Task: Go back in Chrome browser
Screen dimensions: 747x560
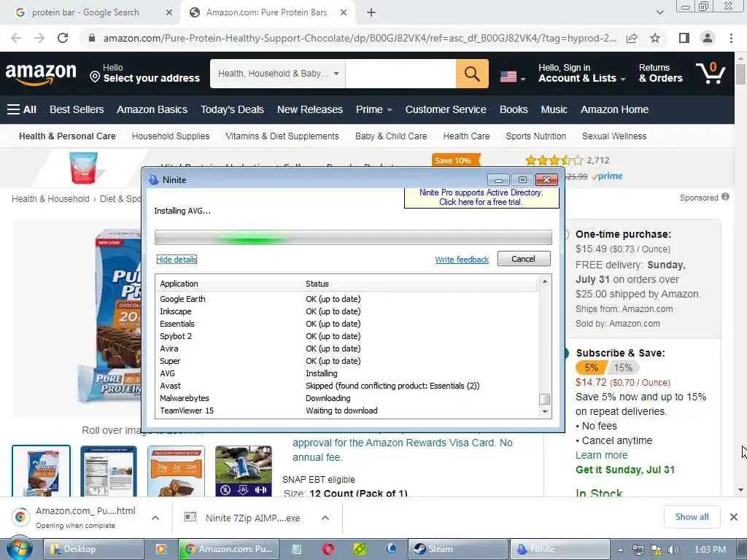Action: 16,38
